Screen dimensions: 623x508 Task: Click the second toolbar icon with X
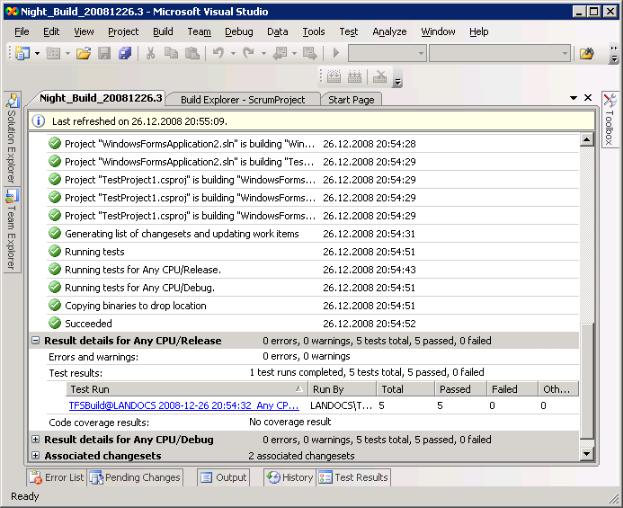[380, 77]
